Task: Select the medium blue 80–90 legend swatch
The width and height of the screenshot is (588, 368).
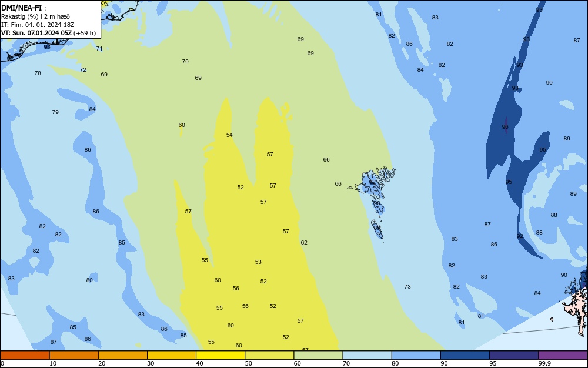Action: pyautogui.click(x=416, y=355)
